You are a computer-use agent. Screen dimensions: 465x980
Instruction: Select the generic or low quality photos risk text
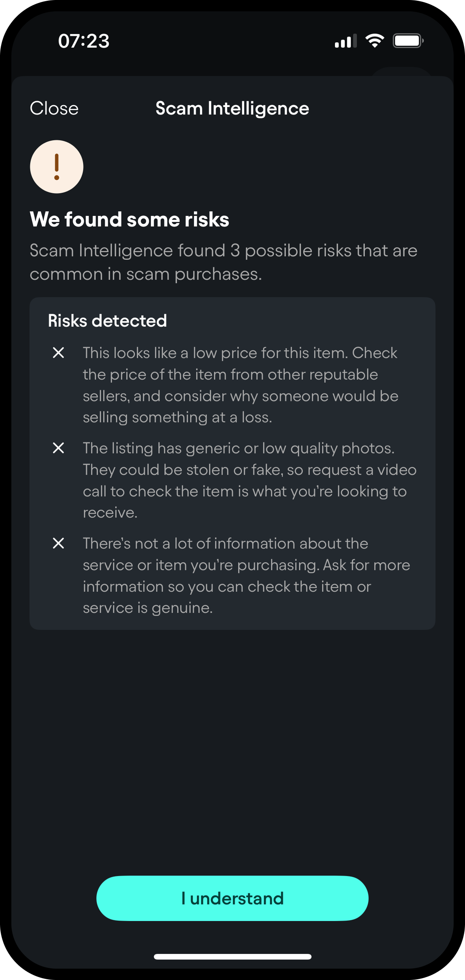tap(250, 480)
